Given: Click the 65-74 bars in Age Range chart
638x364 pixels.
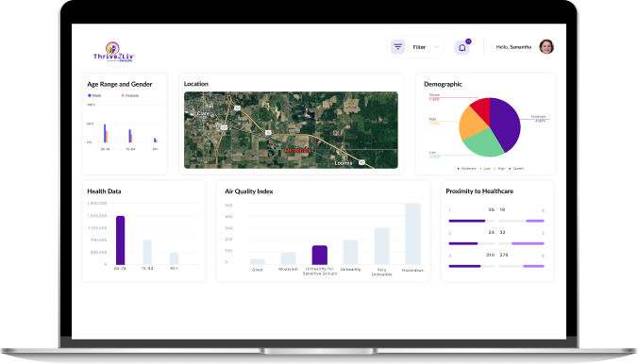Looking at the screenshot, I should [106, 133].
